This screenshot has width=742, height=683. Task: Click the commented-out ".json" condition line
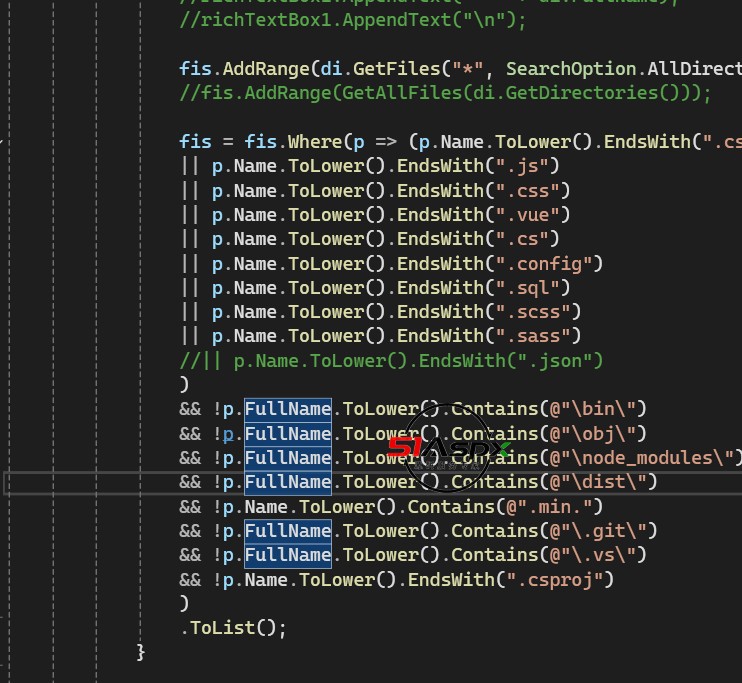tap(391, 361)
